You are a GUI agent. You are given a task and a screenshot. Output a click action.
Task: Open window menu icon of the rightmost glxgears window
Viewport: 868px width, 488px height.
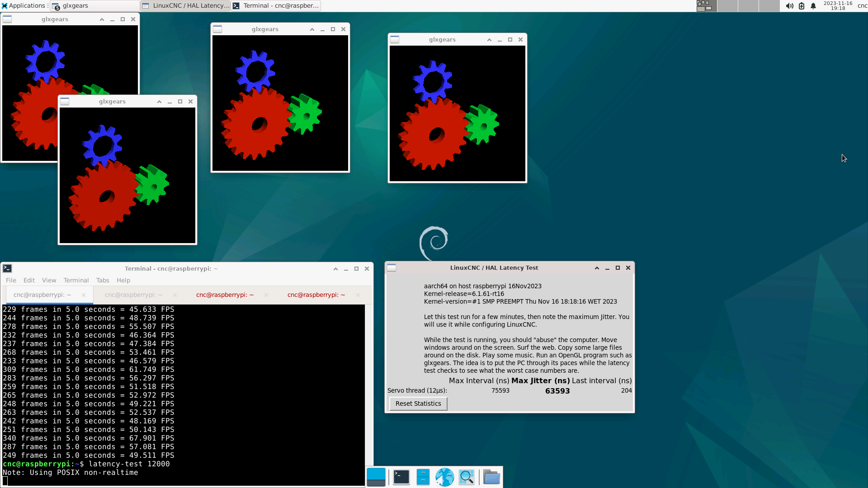(395, 39)
